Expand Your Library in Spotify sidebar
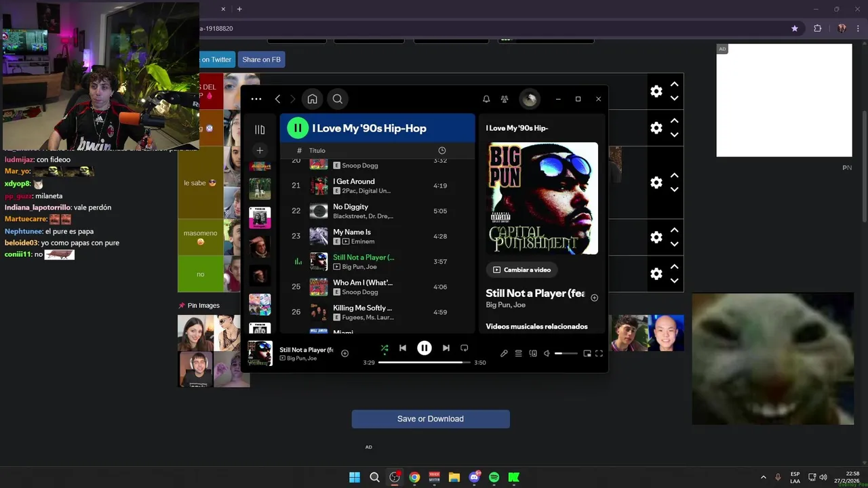Image resolution: width=868 pixels, height=488 pixels. (x=260, y=129)
